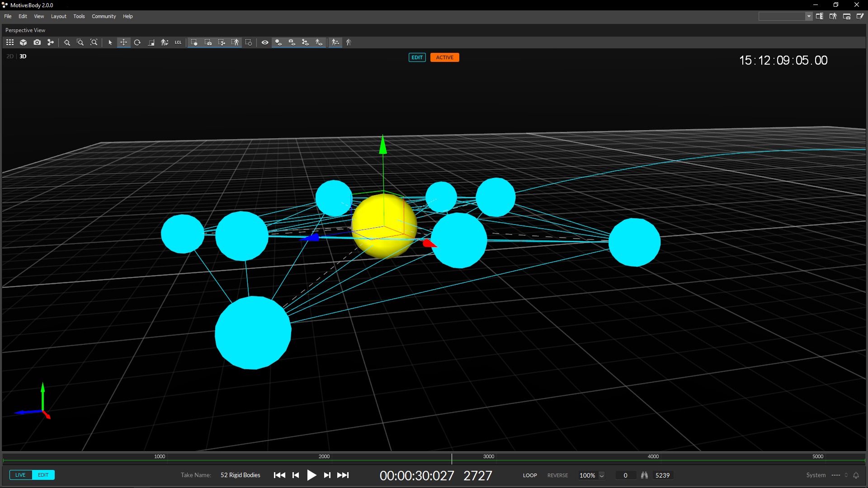Switch viewport to 2D view tab
Screen dimensions: 868x488
tap(9, 56)
